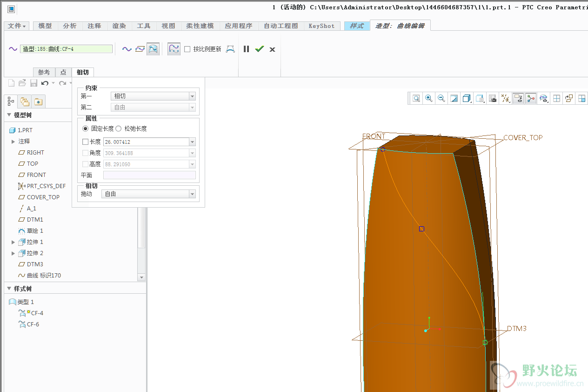Collapse the 样式树 section
The height and width of the screenshot is (392, 588).
(9, 289)
